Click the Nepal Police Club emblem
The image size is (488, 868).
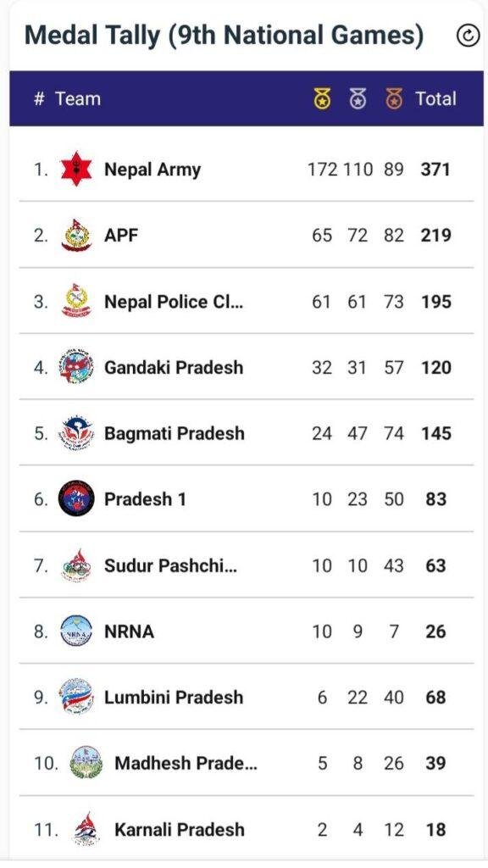pyautogui.click(x=76, y=301)
